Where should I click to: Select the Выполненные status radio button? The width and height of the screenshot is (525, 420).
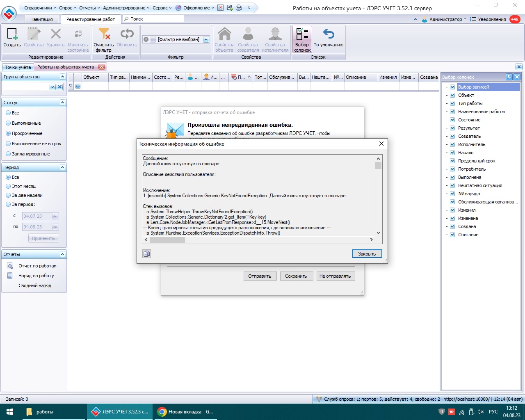pos(8,123)
